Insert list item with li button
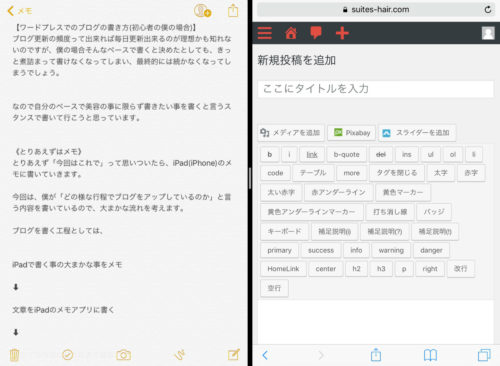 [x=473, y=154]
